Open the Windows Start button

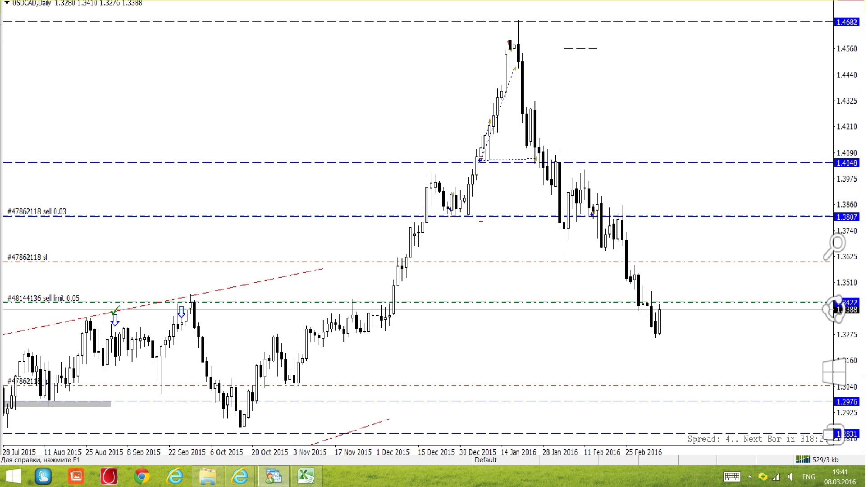pyautogui.click(x=14, y=476)
